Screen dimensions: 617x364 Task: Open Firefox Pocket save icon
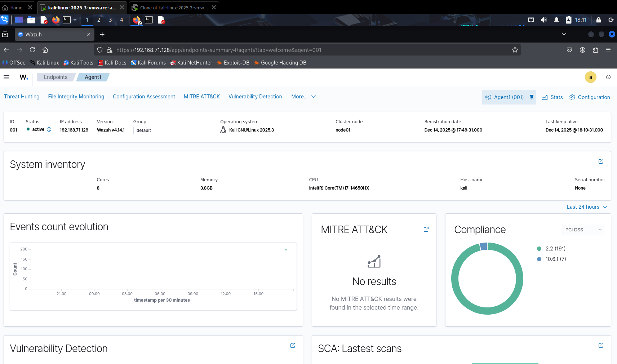point(569,50)
